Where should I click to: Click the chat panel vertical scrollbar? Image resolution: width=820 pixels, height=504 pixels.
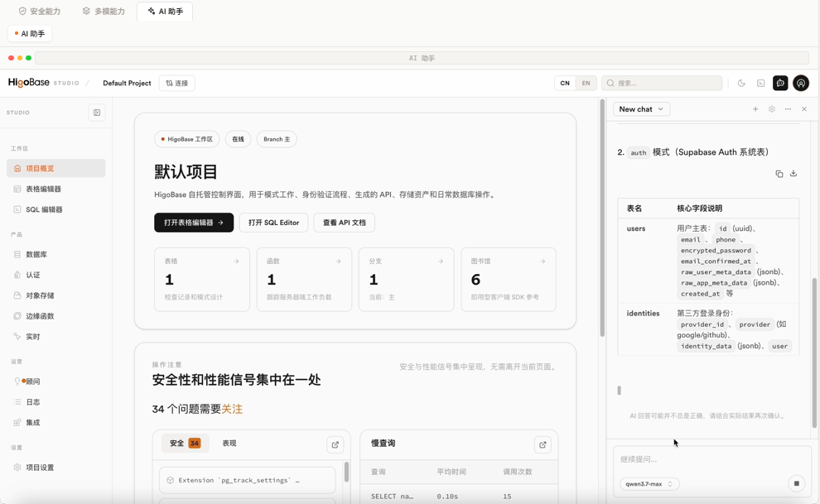813,353
